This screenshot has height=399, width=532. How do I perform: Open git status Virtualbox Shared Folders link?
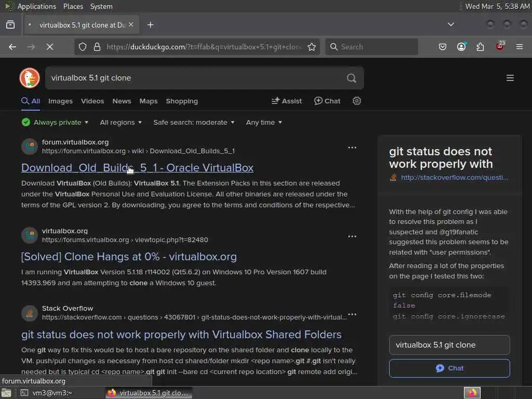click(x=181, y=335)
